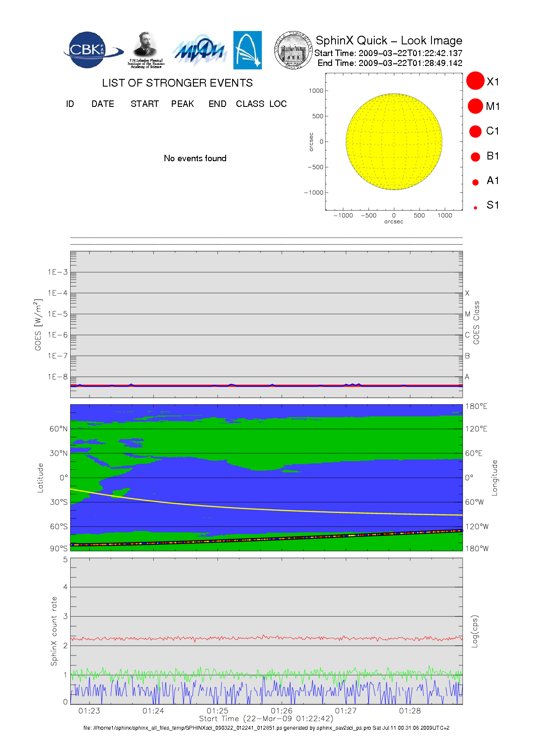Screen dimensions: 534x756
Task: Click the CBK PAN logo
Action: tap(92, 50)
